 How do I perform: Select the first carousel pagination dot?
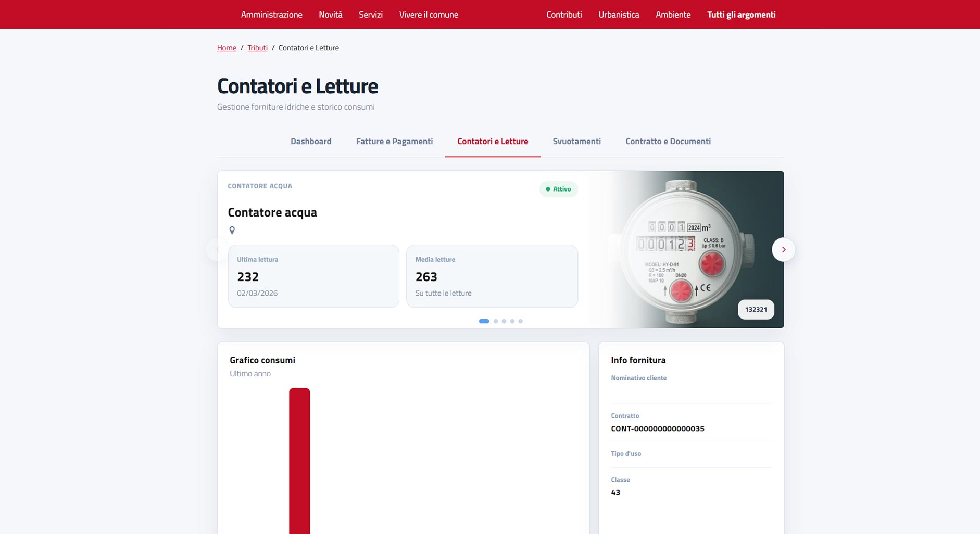(484, 321)
